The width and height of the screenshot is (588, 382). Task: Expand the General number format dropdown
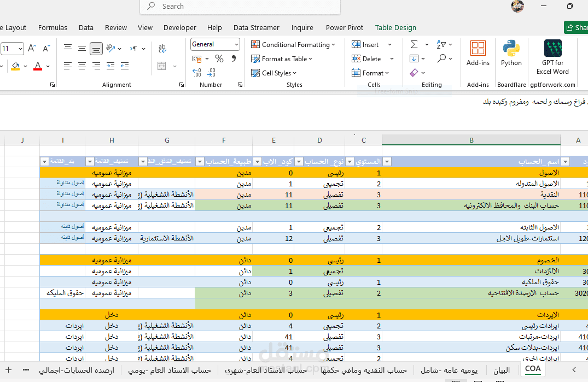point(236,44)
